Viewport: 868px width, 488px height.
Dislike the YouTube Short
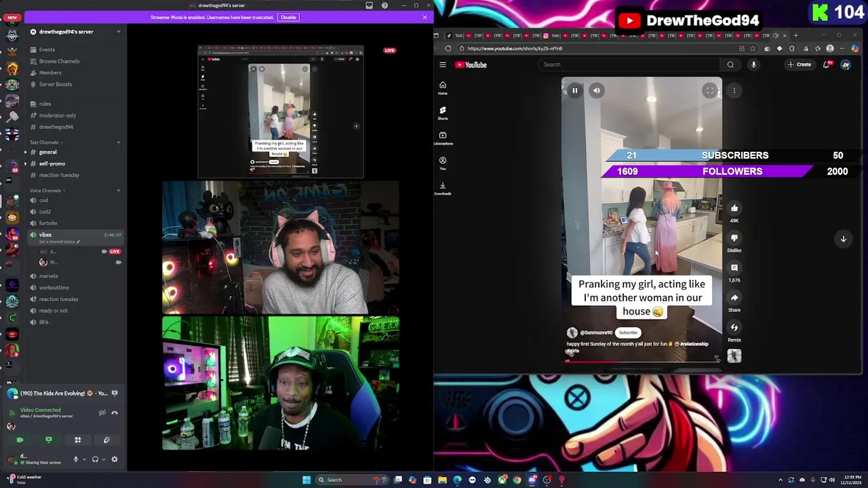[734, 238]
